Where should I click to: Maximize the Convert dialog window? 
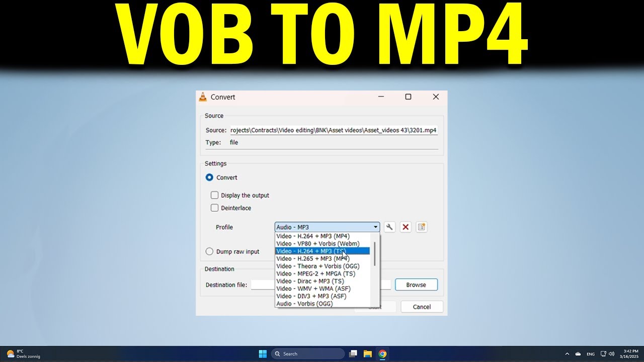(408, 97)
